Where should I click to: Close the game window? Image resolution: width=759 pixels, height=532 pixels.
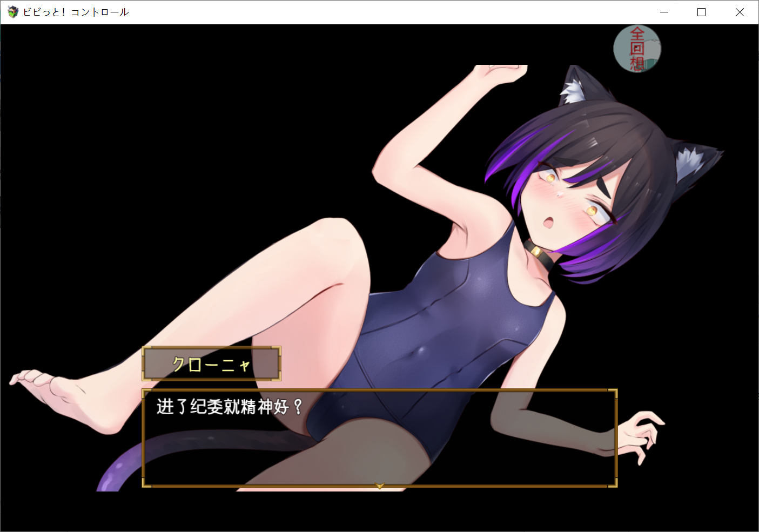point(740,12)
